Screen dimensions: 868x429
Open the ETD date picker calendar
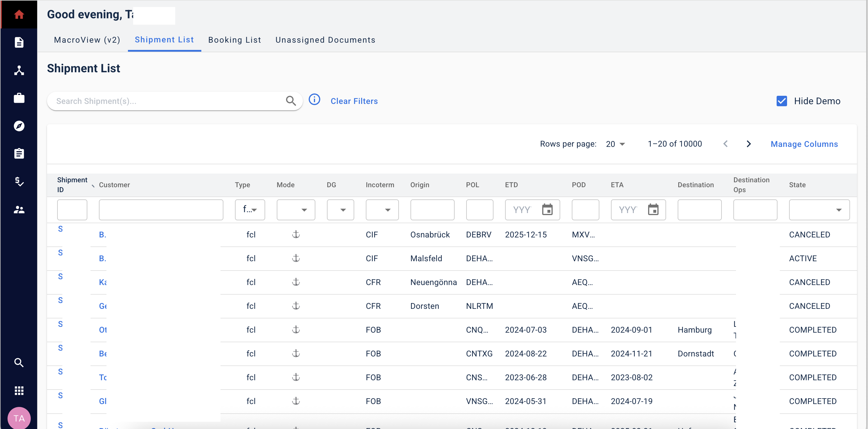[x=547, y=210]
